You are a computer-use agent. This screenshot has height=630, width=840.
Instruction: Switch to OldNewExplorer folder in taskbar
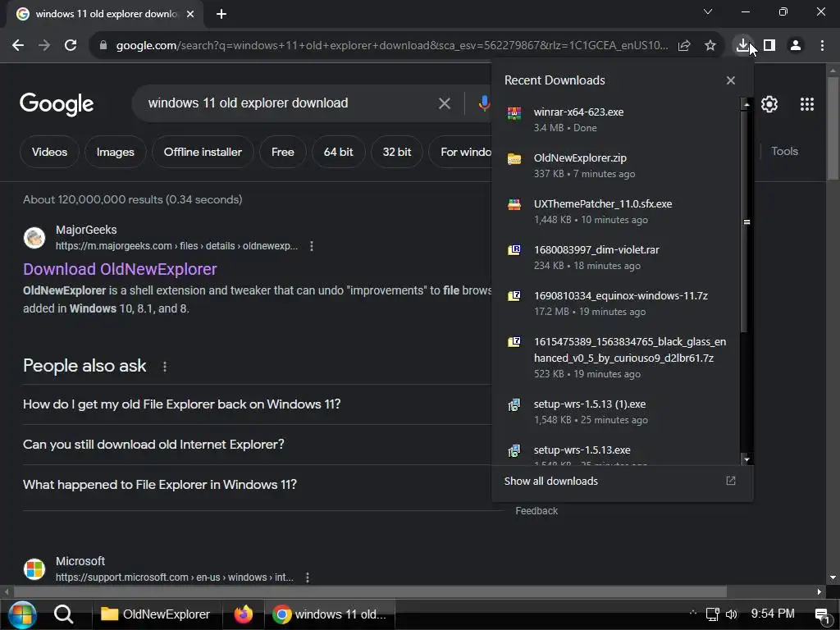[155, 614]
